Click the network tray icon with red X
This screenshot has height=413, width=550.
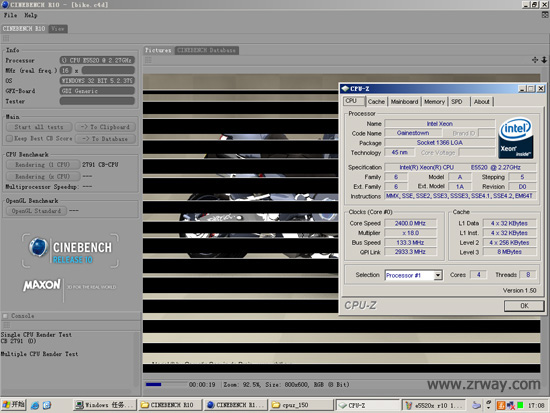tap(510, 406)
